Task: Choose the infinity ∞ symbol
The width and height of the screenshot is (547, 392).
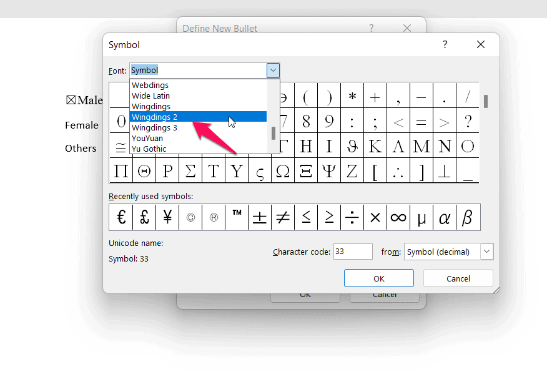Action: tap(398, 217)
